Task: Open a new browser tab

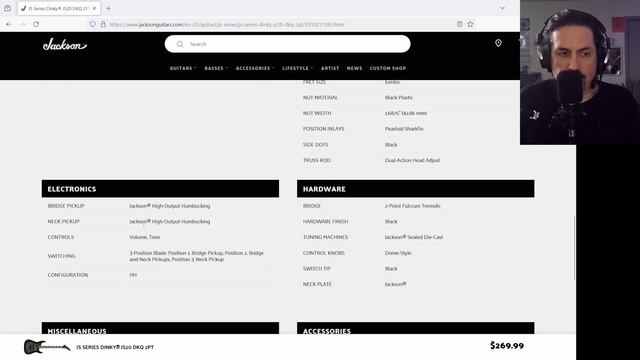Action: click(109, 8)
